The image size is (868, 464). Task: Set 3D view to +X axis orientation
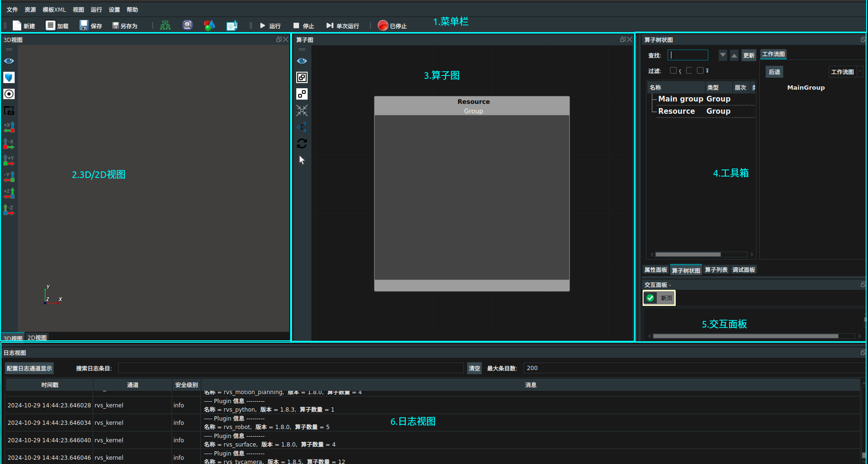(9, 127)
